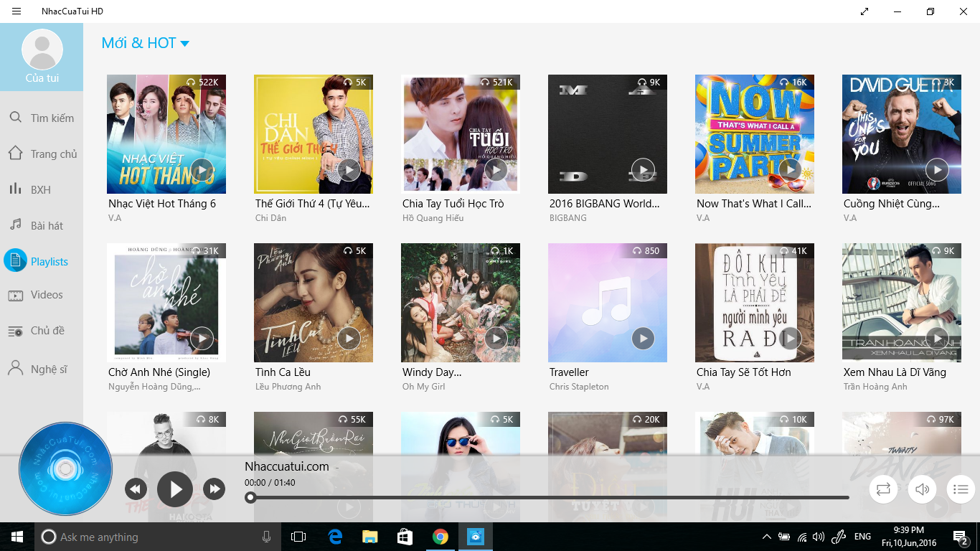Skip to next track
Screen dimensions: 980x551
tap(214, 489)
